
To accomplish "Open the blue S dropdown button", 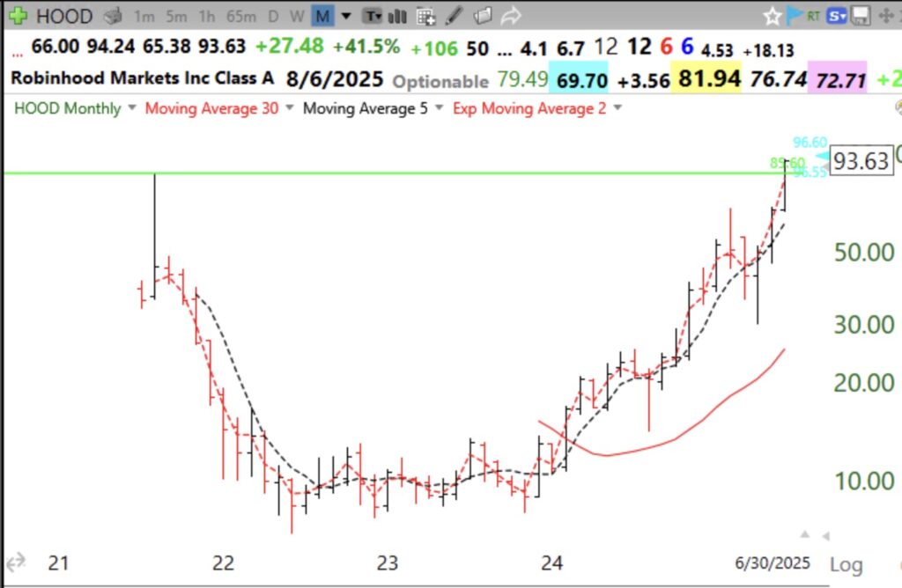I will pos(837,16).
